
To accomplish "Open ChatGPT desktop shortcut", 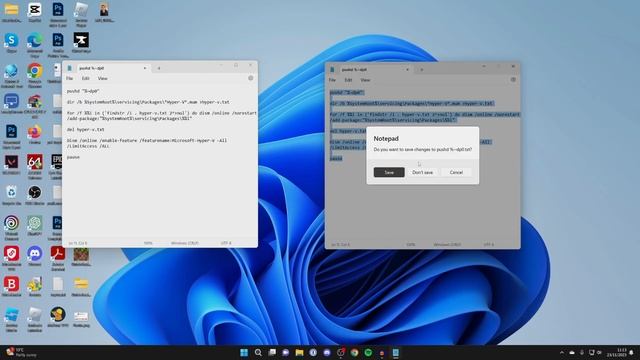I will tap(35, 226).
